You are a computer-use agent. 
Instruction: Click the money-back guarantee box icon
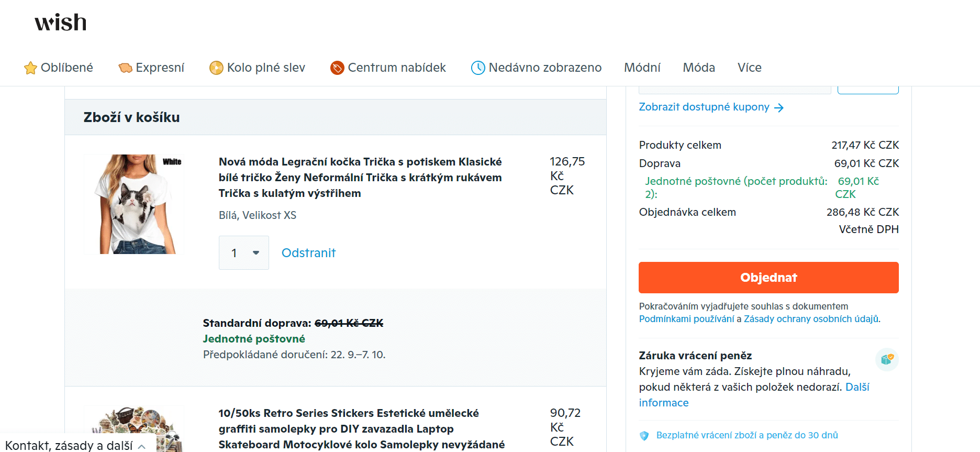click(887, 359)
